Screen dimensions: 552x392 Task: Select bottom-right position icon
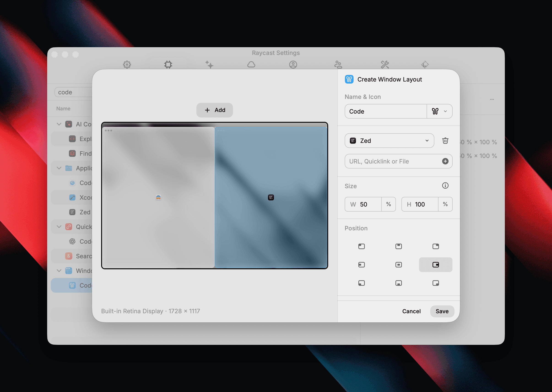[x=436, y=283]
